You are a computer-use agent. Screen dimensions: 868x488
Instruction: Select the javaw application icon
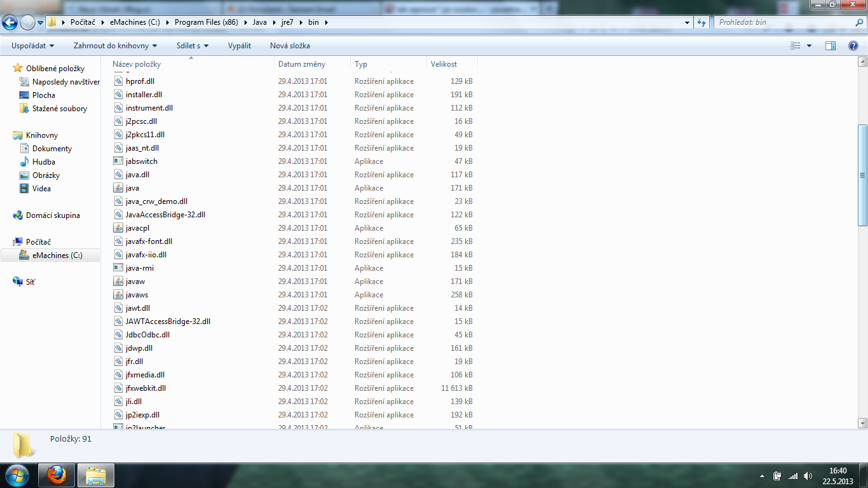(x=118, y=281)
